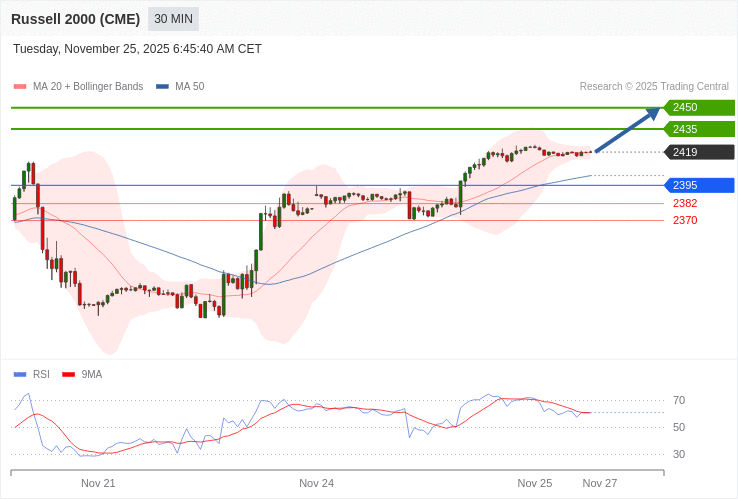Click the chart timestamp text
738x500 pixels.
click(137, 49)
